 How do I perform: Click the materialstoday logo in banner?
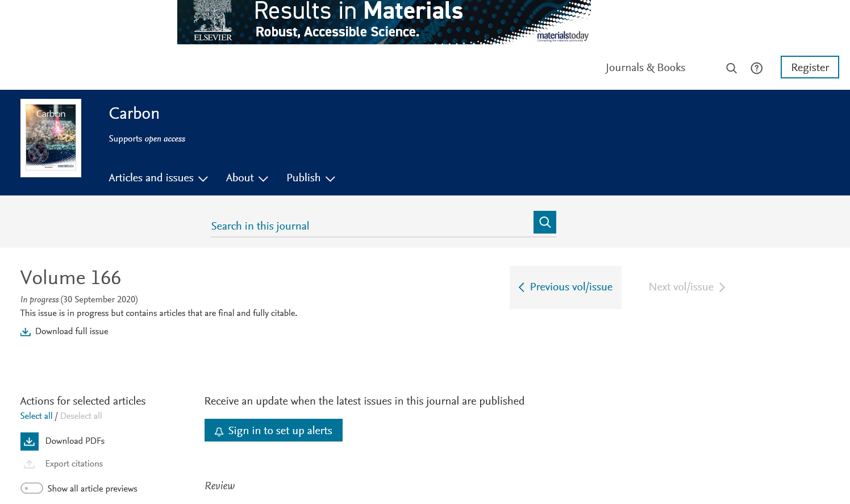pyautogui.click(x=562, y=36)
